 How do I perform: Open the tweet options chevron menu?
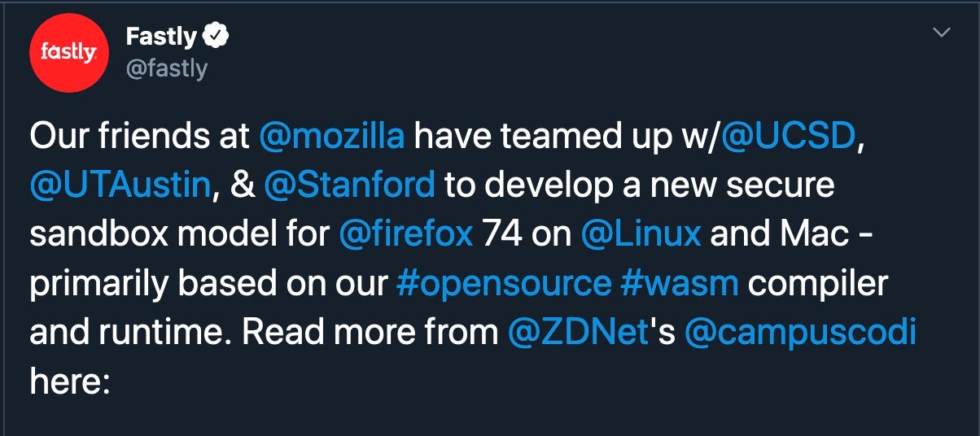[942, 33]
